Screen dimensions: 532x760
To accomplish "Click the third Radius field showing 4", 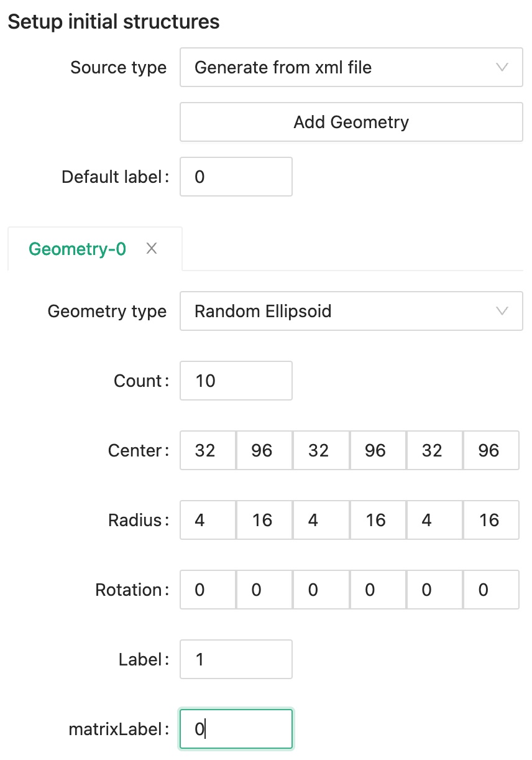I will click(x=321, y=520).
